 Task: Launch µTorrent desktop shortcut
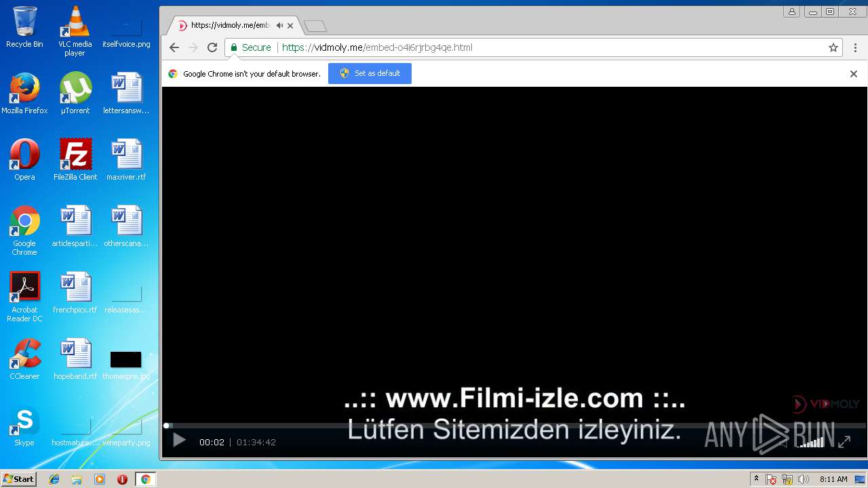coord(75,94)
